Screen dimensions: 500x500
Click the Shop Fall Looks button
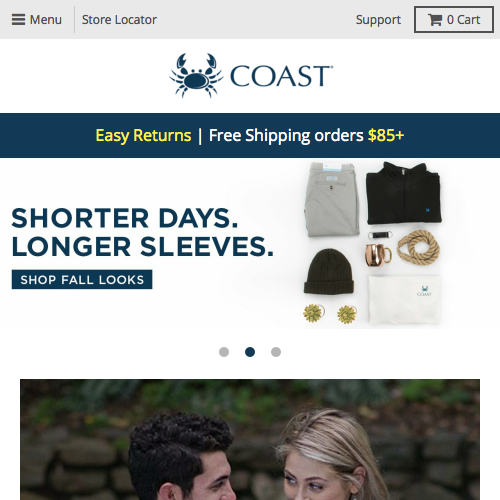[x=82, y=279]
